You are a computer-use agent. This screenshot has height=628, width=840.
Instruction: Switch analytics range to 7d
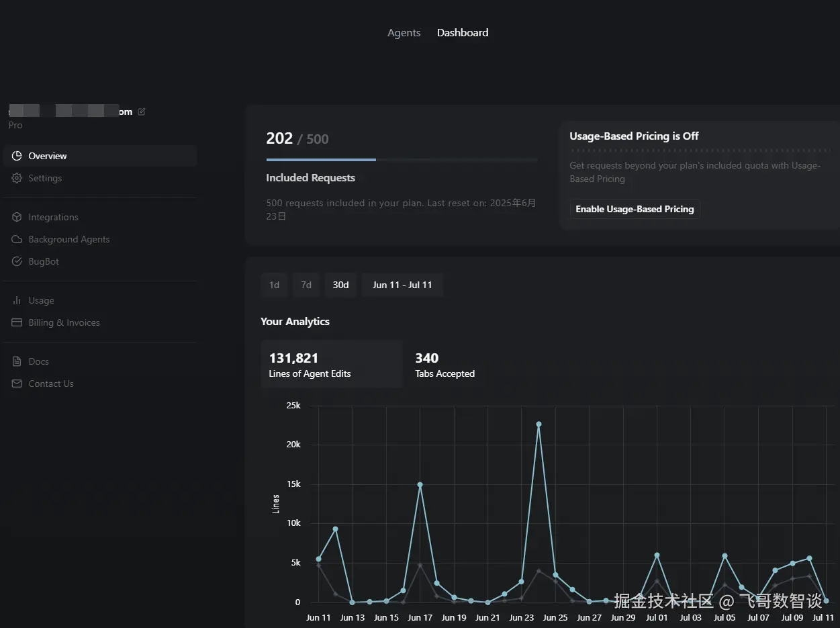[x=306, y=285]
